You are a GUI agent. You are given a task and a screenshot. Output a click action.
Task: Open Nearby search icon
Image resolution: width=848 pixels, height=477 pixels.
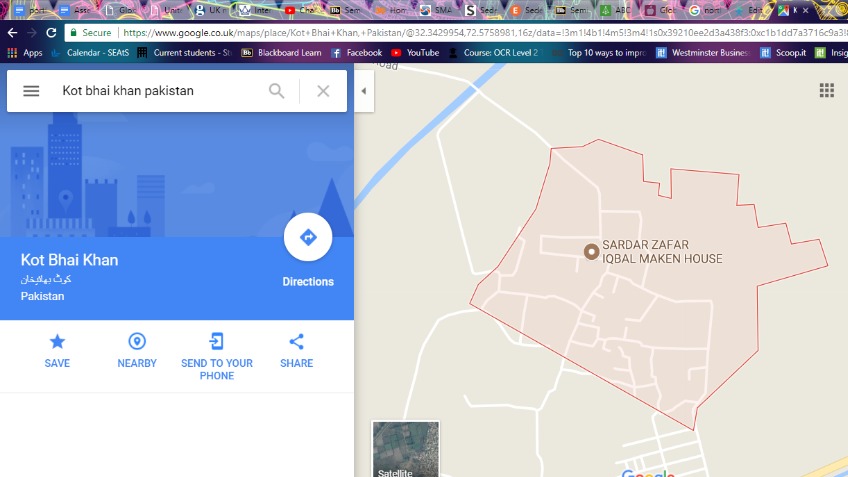pyautogui.click(x=137, y=341)
